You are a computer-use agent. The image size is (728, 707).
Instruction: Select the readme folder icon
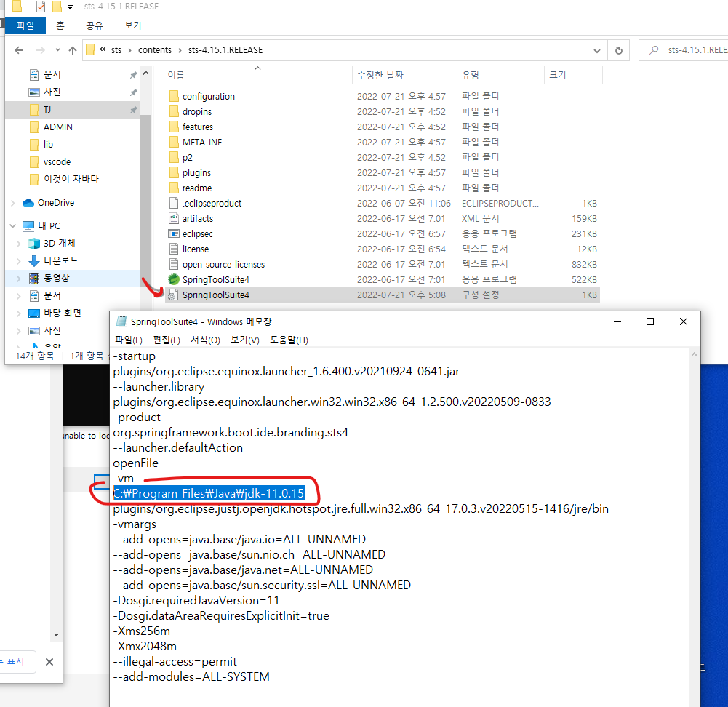pos(174,188)
